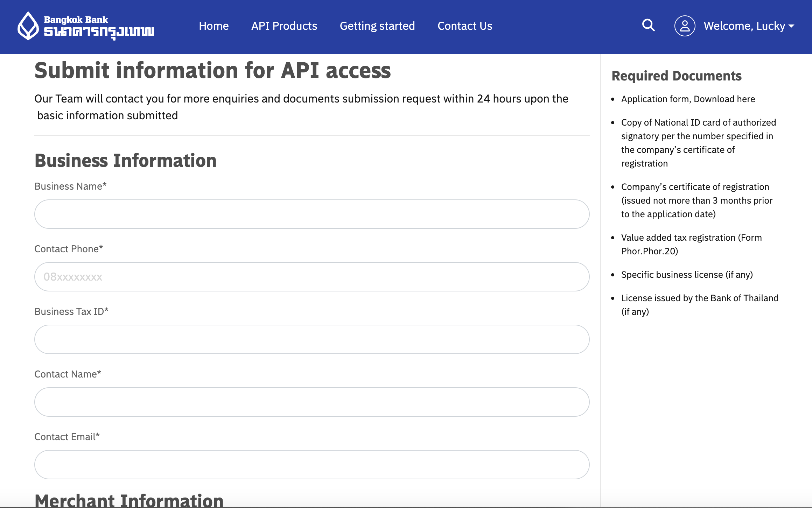Click the search magnifying glass icon

tap(648, 26)
